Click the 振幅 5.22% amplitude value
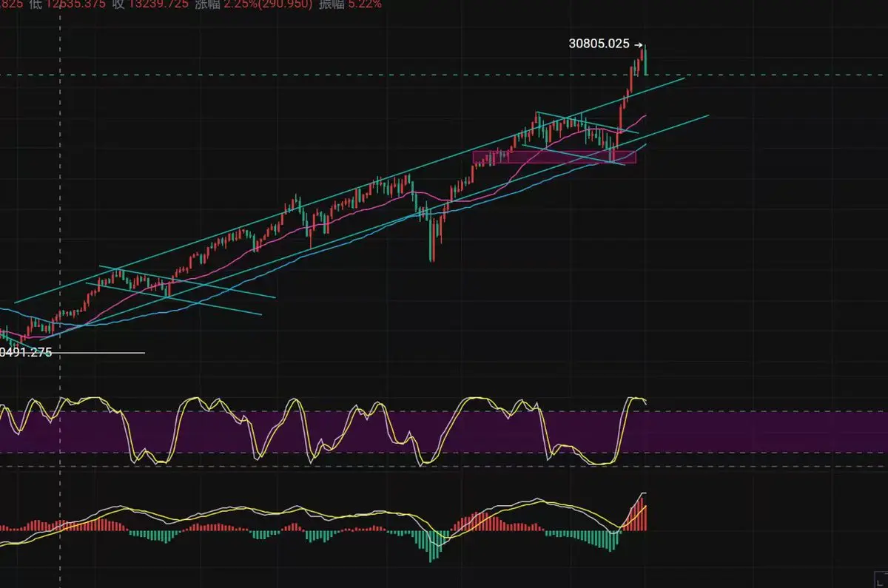This screenshot has height=588, width=888. (x=349, y=4)
